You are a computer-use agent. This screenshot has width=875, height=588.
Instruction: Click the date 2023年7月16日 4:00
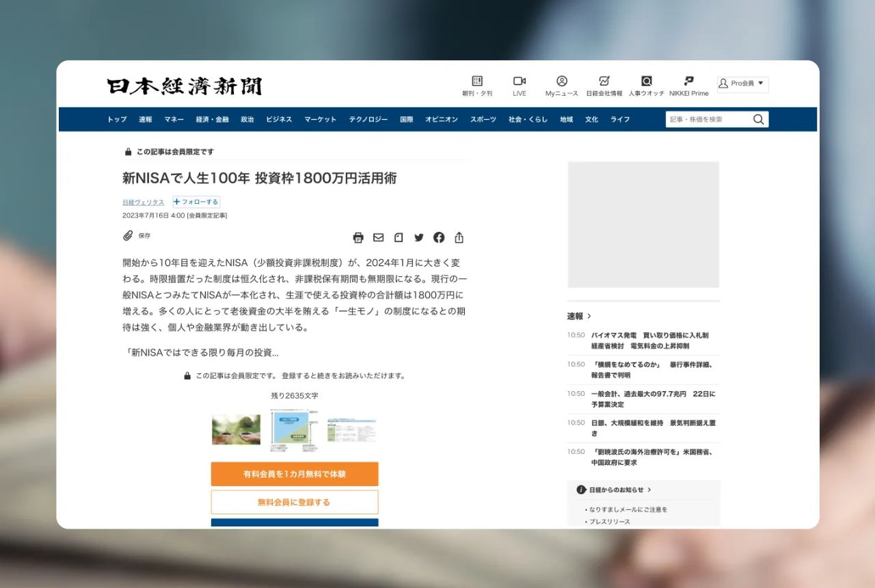tap(154, 215)
